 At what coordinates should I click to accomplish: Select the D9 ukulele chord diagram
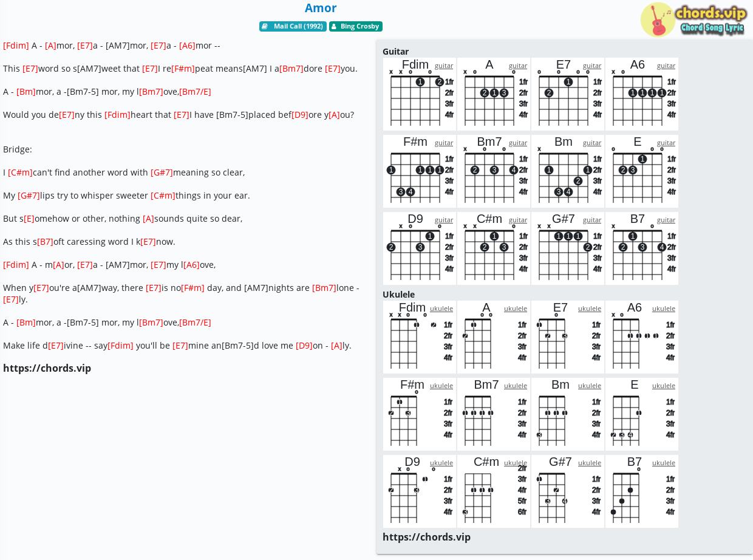420,491
